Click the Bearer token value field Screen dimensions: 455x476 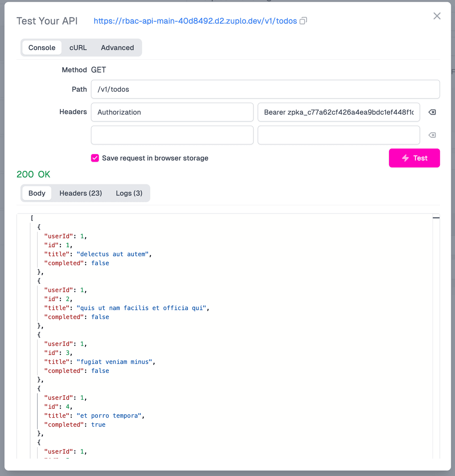coord(339,112)
